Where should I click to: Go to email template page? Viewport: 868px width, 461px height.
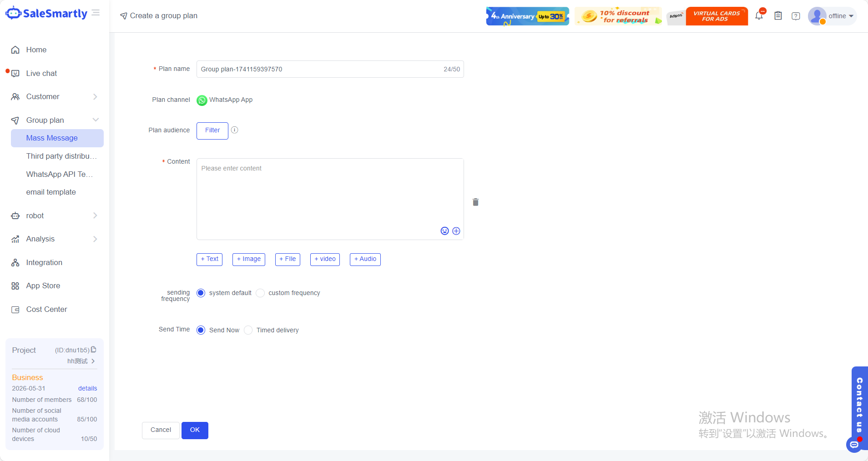pyautogui.click(x=51, y=192)
